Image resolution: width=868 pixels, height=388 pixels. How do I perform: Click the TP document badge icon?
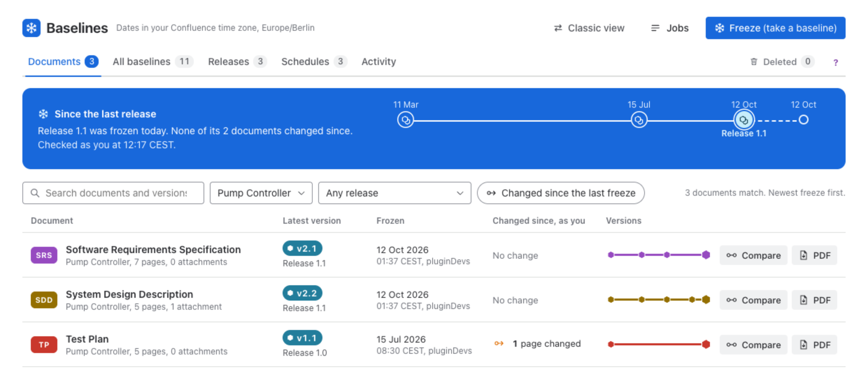[44, 345]
